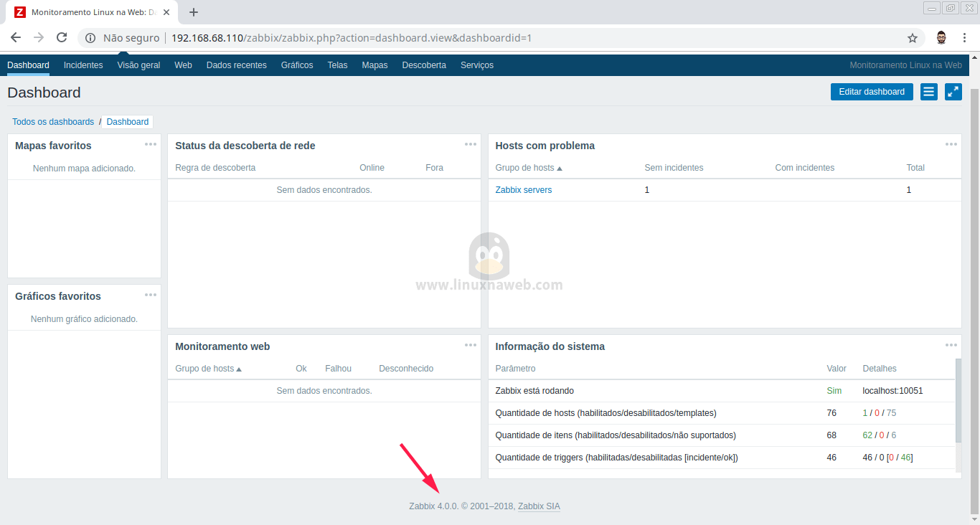Click Informação do sistema widget scrollbar
Image resolution: width=980 pixels, height=525 pixels.
point(958,400)
